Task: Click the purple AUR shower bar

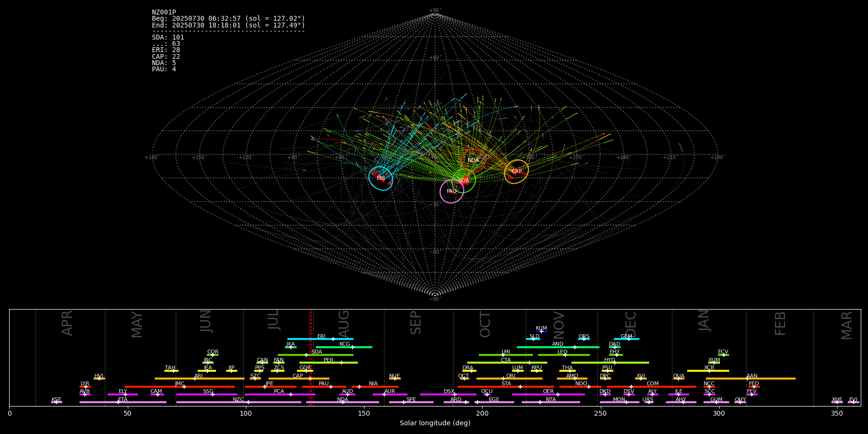Action: tap(390, 394)
